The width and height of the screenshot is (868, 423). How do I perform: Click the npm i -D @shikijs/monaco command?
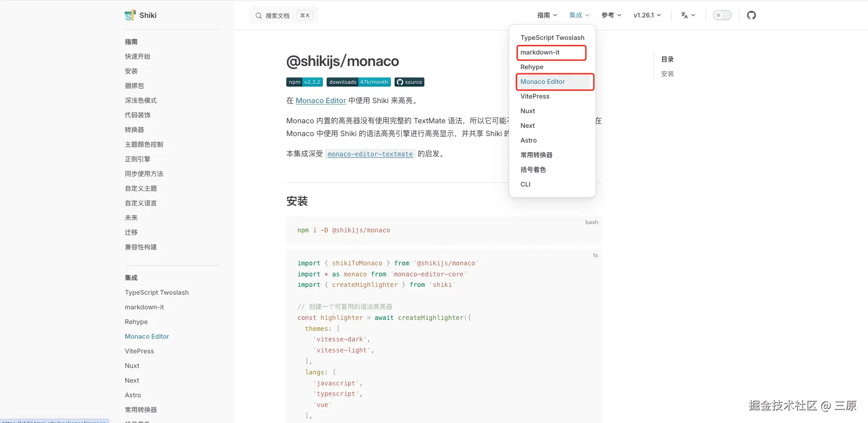[x=344, y=230]
